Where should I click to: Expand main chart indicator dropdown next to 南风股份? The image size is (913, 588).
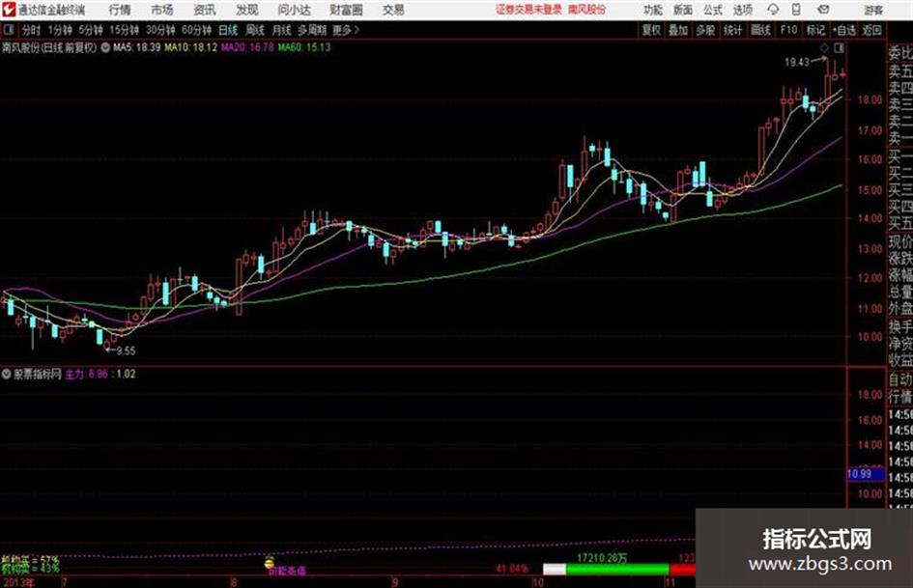pyautogui.click(x=105, y=47)
